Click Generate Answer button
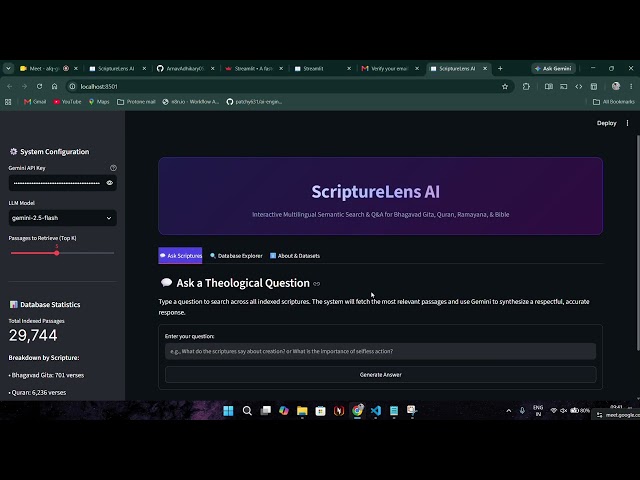This screenshot has height=480, width=640. click(380, 375)
